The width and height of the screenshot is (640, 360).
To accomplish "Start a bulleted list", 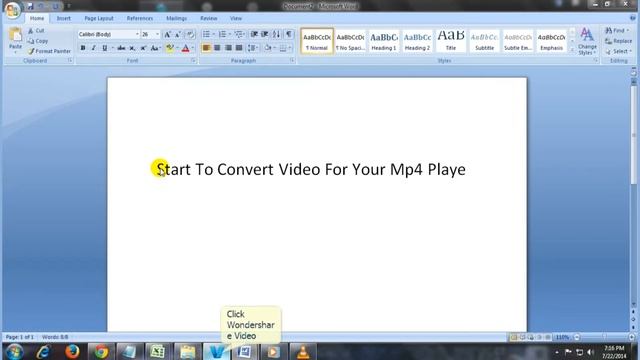I will point(207,34).
